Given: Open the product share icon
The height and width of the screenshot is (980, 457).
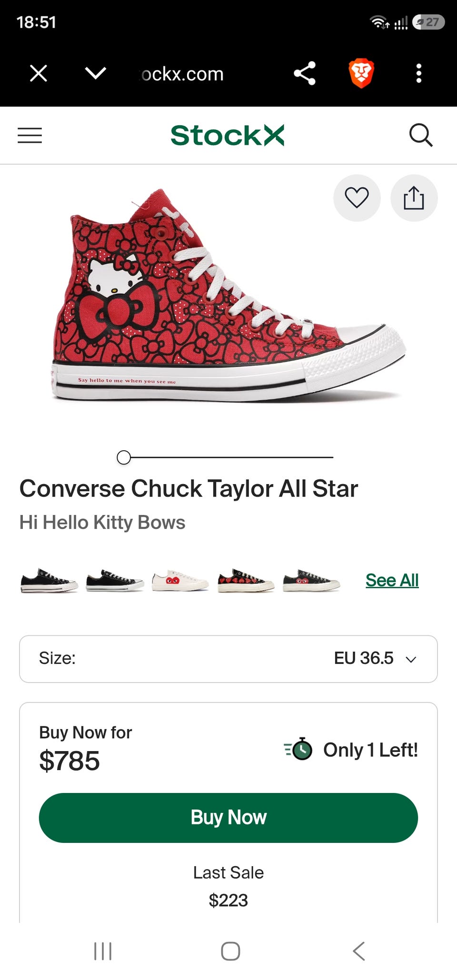Looking at the screenshot, I should tap(414, 198).
